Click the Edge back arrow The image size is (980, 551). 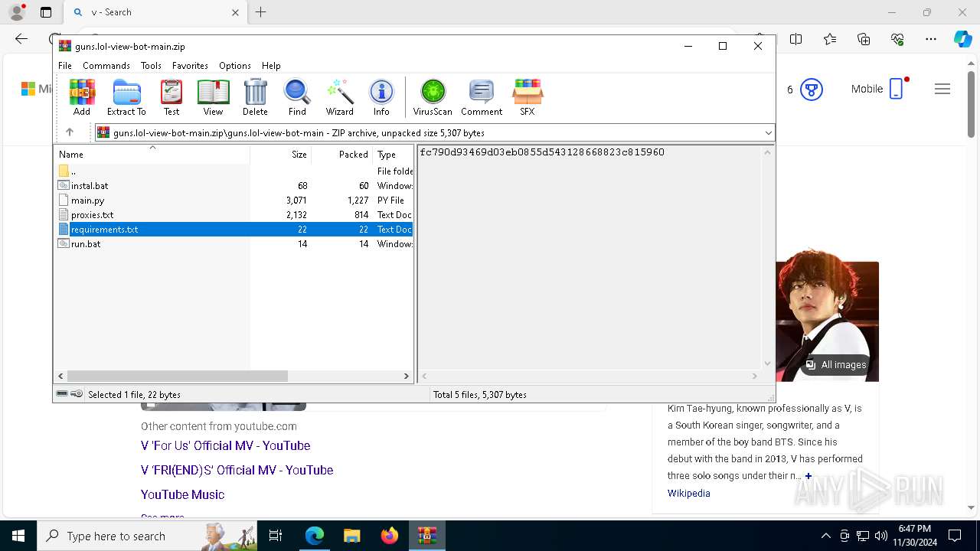pyautogui.click(x=21, y=39)
